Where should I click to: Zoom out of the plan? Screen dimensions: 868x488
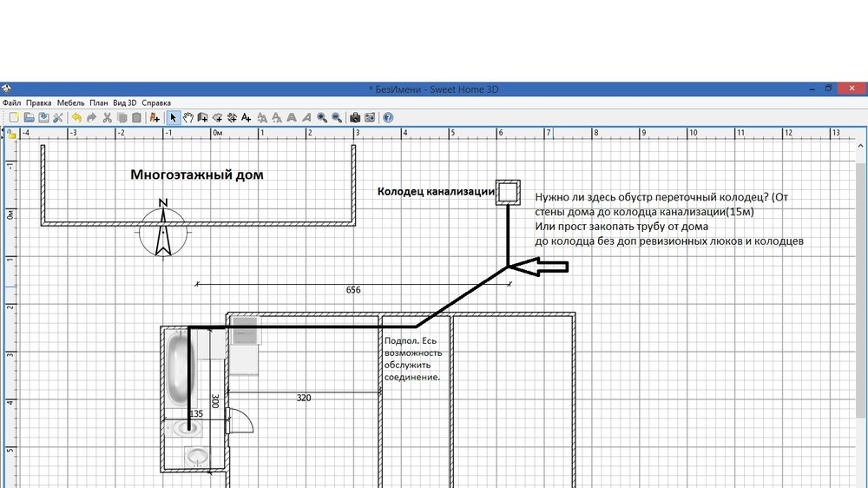(337, 117)
